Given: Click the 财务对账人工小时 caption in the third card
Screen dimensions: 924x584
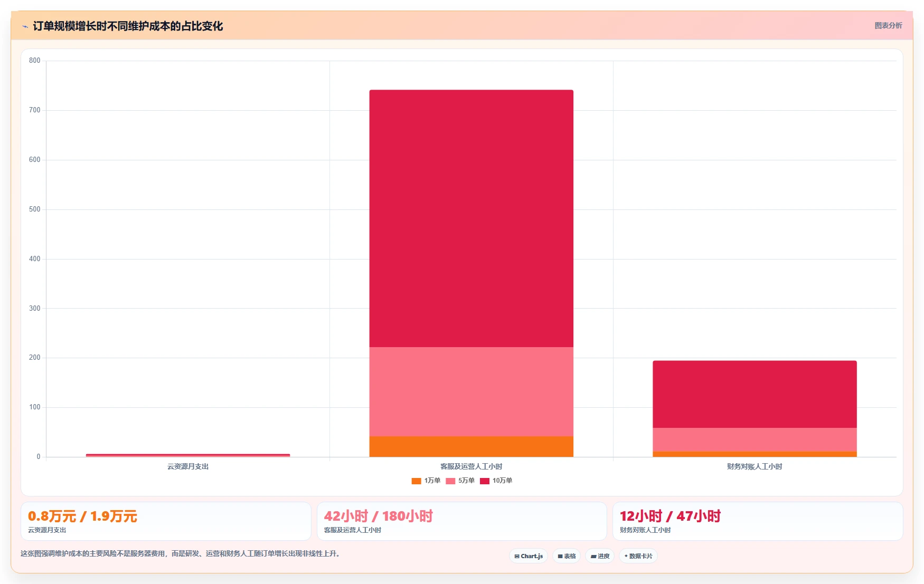Looking at the screenshot, I should coord(645,530).
